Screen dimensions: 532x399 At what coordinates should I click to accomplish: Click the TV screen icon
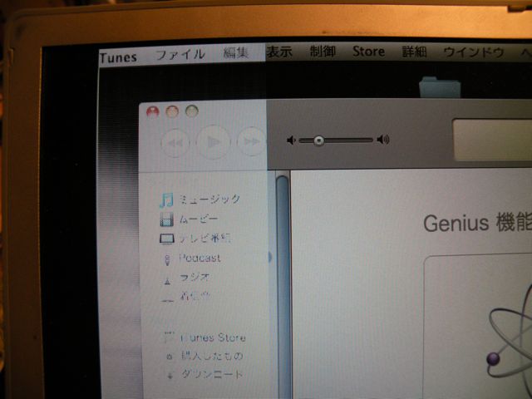(167, 239)
